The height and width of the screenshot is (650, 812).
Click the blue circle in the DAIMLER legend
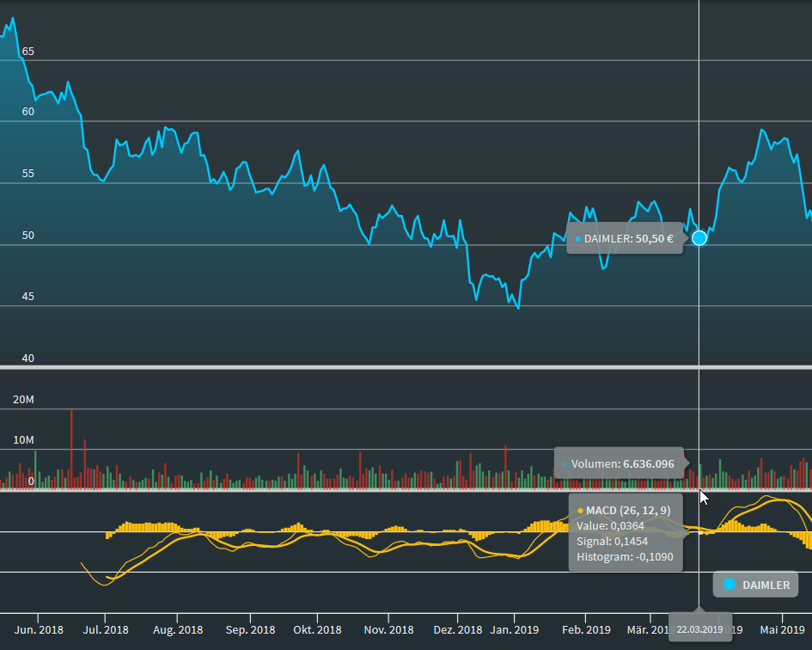(x=730, y=585)
